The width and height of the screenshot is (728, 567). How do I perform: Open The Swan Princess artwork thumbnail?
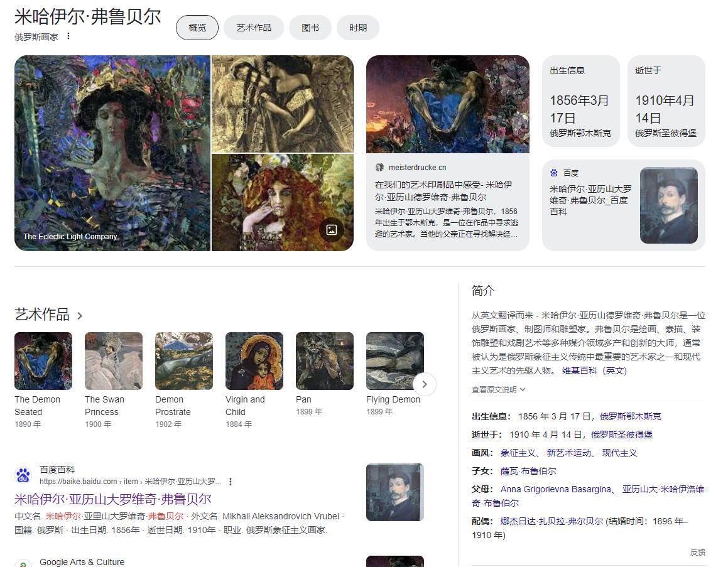point(114,361)
